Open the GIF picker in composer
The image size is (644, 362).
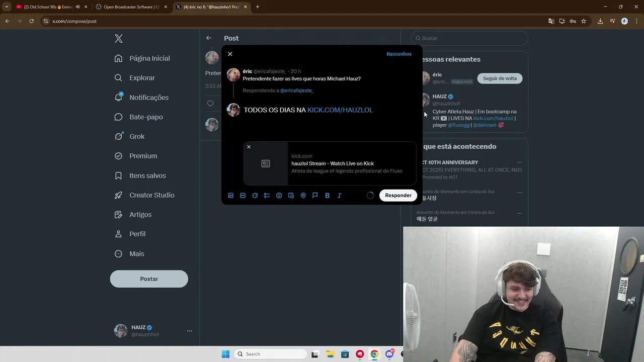(x=243, y=196)
